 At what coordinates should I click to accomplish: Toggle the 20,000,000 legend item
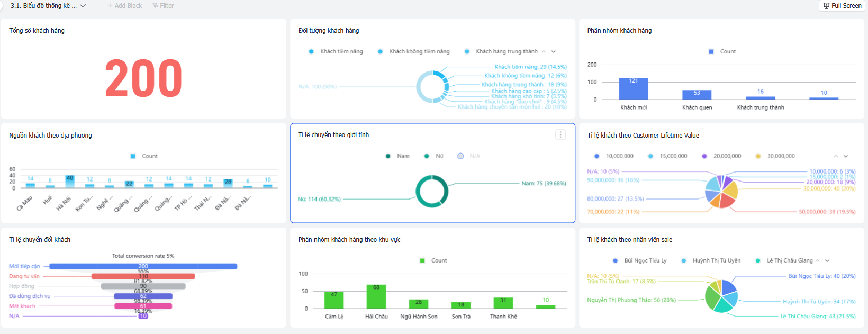pos(721,156)
